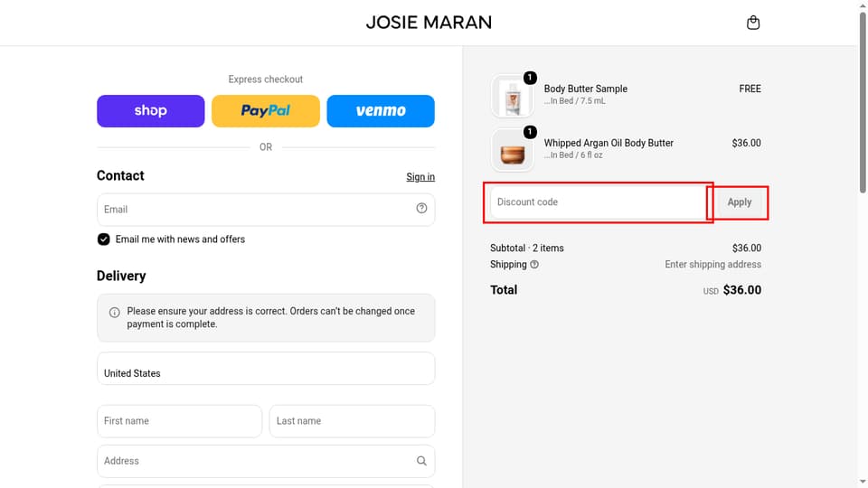Click the Body Butter Sample product name
This screenshot has width=868, height=488.
586,89
